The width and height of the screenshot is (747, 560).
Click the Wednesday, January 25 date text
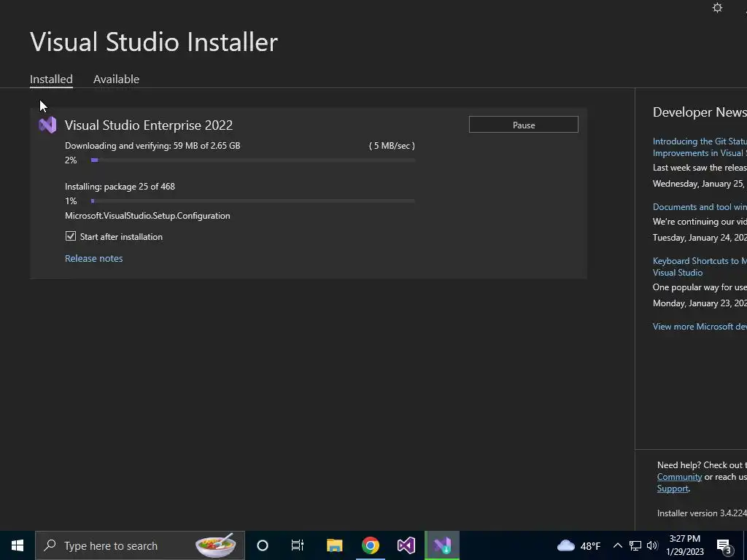click(700, 183)
